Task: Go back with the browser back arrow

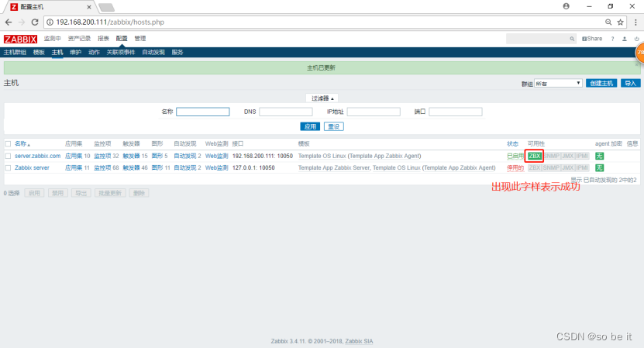Action: 9,22
